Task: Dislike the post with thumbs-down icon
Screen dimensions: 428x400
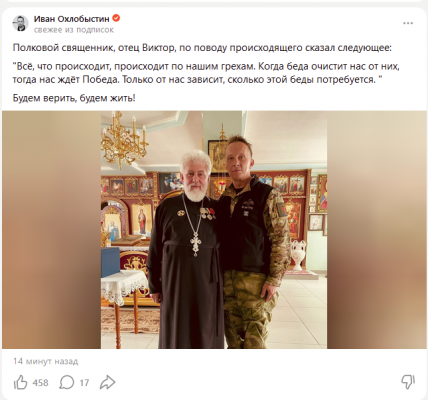Action: click(408, 382)
